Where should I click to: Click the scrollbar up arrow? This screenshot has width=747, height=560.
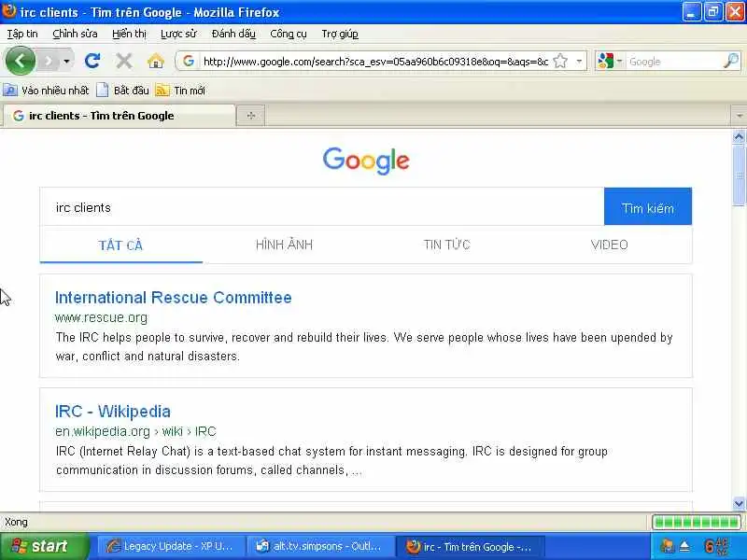(739, 137)
